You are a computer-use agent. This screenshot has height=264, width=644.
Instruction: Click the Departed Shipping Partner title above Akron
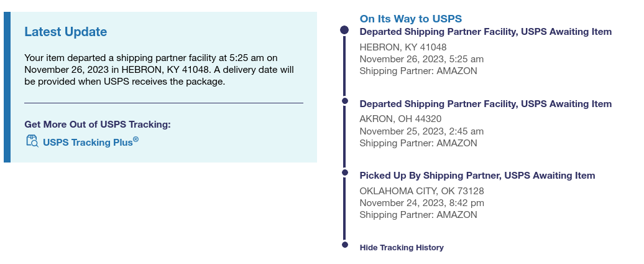click(x=485, y=104)
